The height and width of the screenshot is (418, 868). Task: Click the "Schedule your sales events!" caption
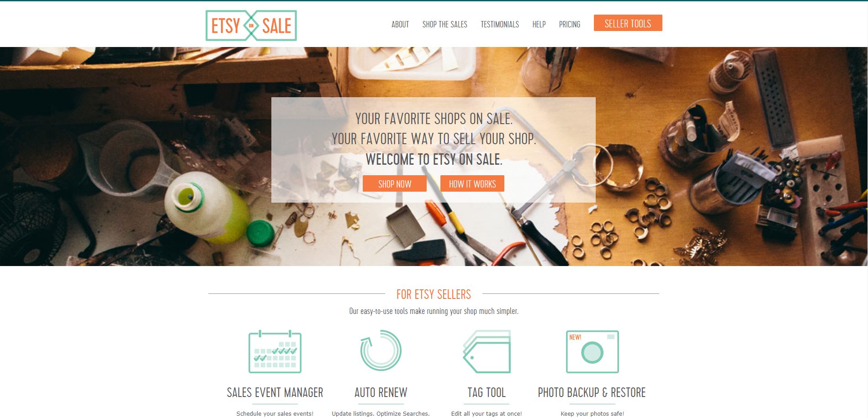275,413
